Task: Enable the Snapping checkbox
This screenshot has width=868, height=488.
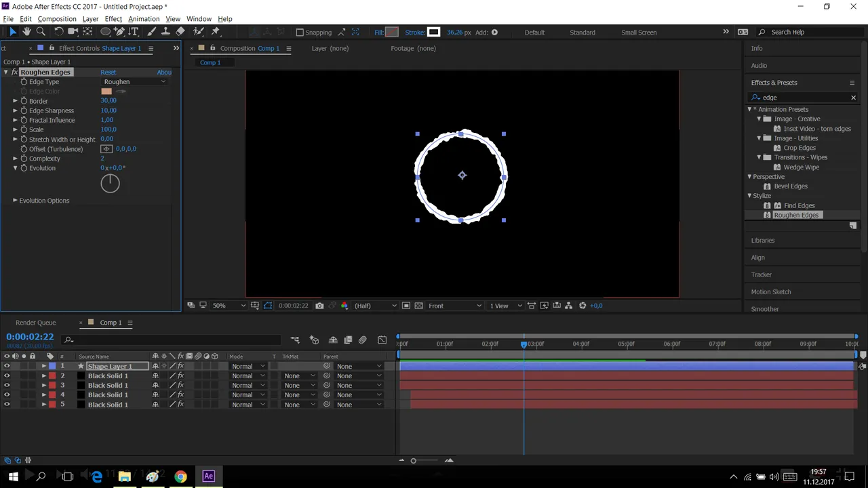Action: 300,32
